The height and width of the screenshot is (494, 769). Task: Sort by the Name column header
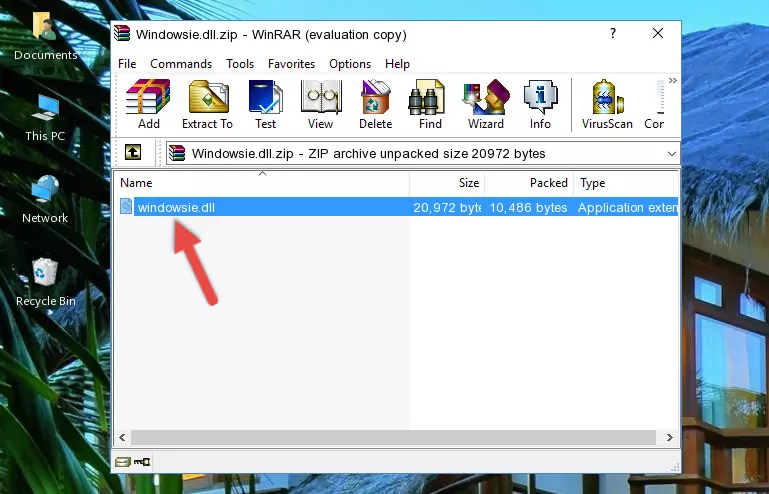pyautogui.click(x=262, y=183)
